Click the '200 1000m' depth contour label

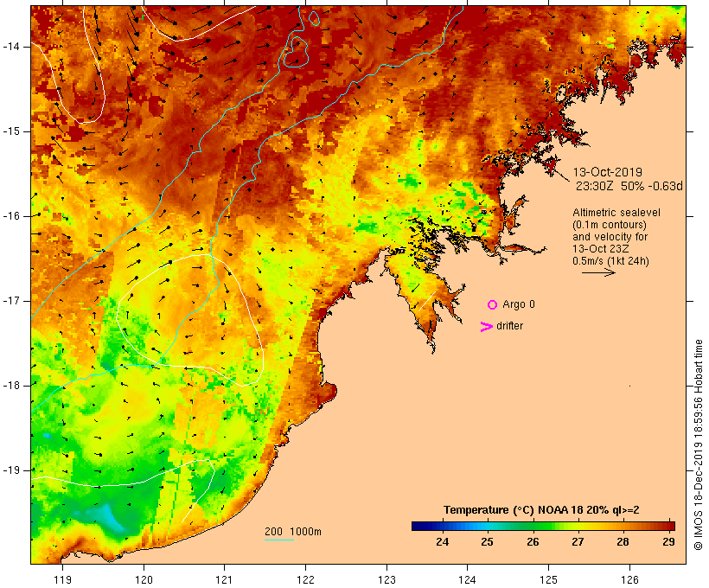pos(293,532)
